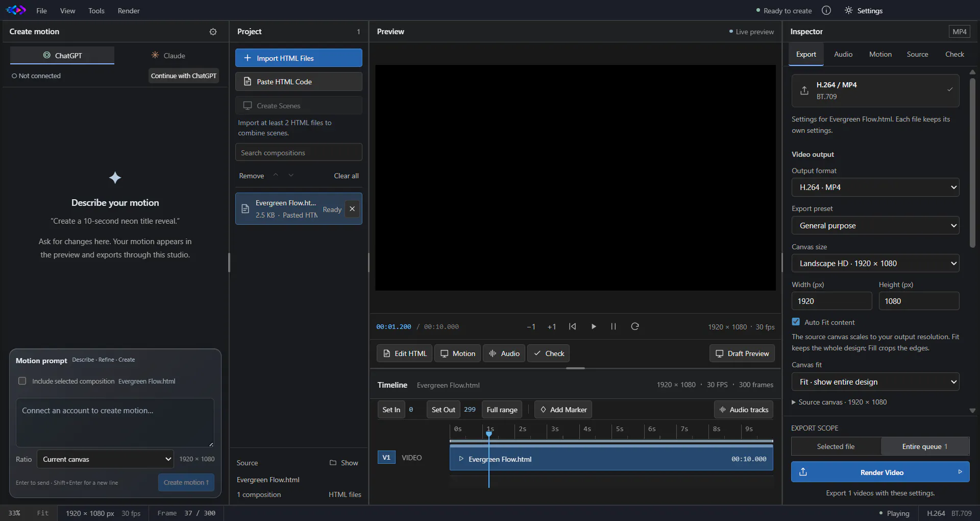Open Ratio Current canvas dropdown
Viewport: 980px width, 521px height.
pos(106,459)
